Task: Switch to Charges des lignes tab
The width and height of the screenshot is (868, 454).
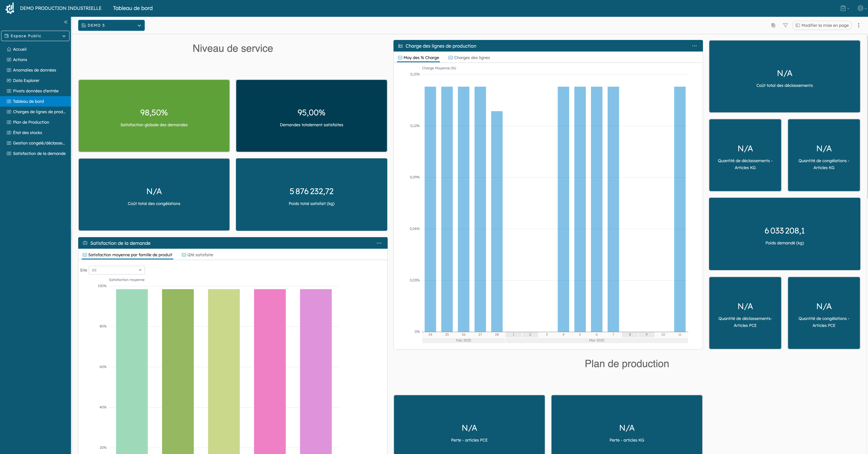Action: [469, 58]
